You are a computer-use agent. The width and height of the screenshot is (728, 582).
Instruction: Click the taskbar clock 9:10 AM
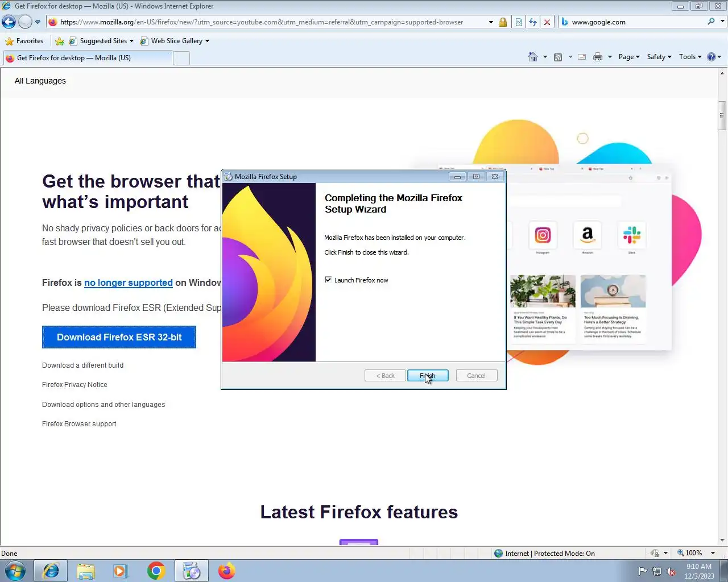tap(699, 571)
